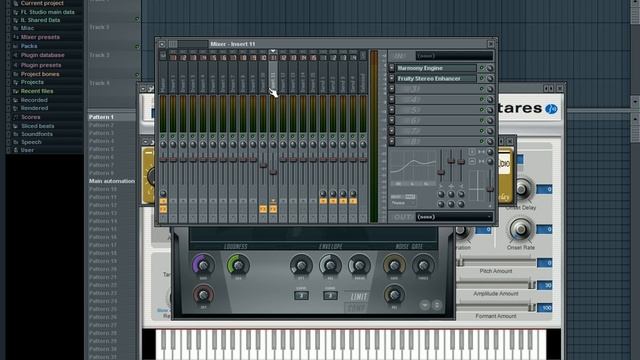640x360 pixels.
Task: Click the Packs folder icon
Action: point(16,46)
